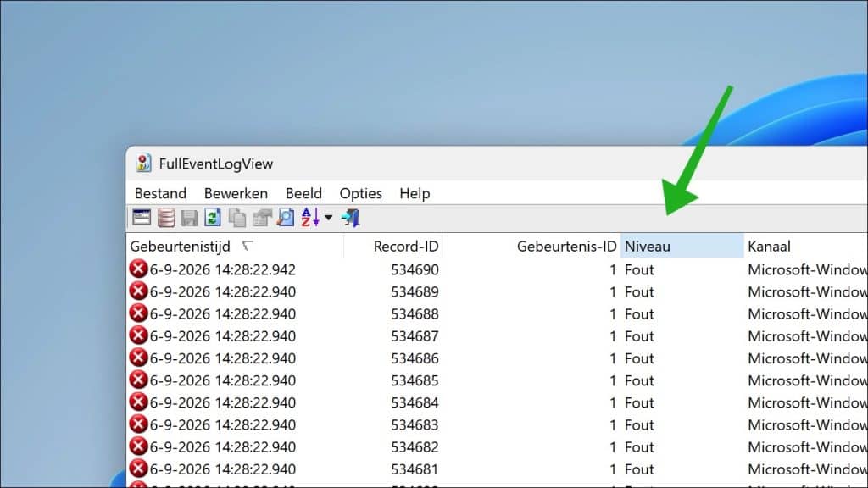Click the event ID 1 in row 534683

pos(612,424)
